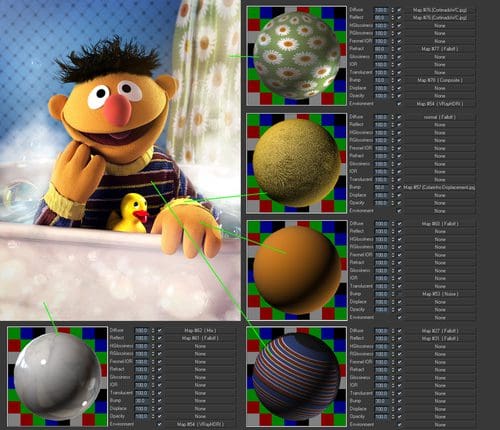Toggle Opacity checkbox of porcelain material panel
Viewport: 500px width, 430px height.
click(x=159, y=416)
